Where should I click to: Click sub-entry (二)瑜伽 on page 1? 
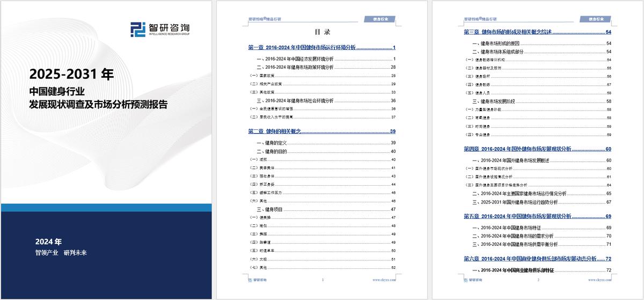[322, 226]
